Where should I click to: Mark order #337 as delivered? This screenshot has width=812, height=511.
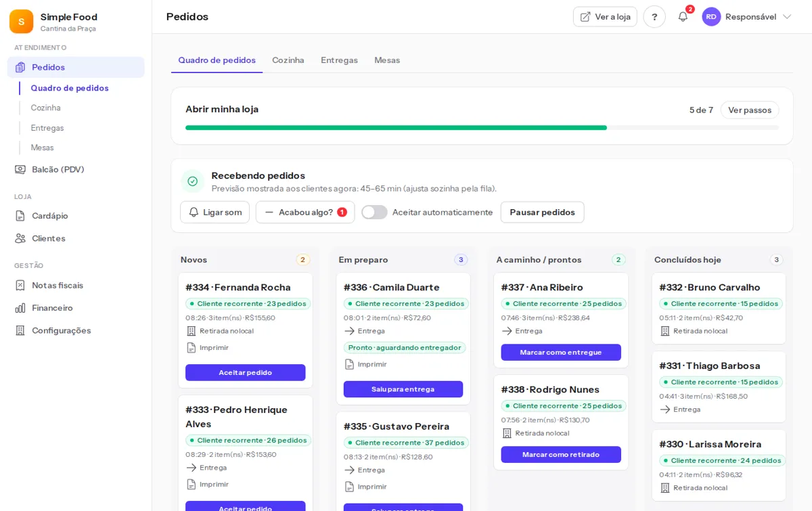pos(561,352)
